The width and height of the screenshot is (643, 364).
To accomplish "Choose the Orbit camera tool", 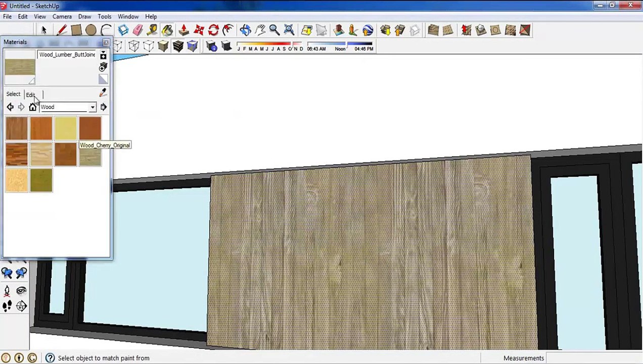I will click(x=245, y=30).
